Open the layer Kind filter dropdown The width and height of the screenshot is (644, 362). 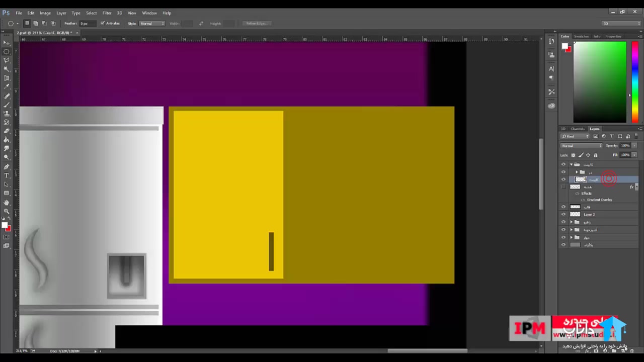coord(575,136)
